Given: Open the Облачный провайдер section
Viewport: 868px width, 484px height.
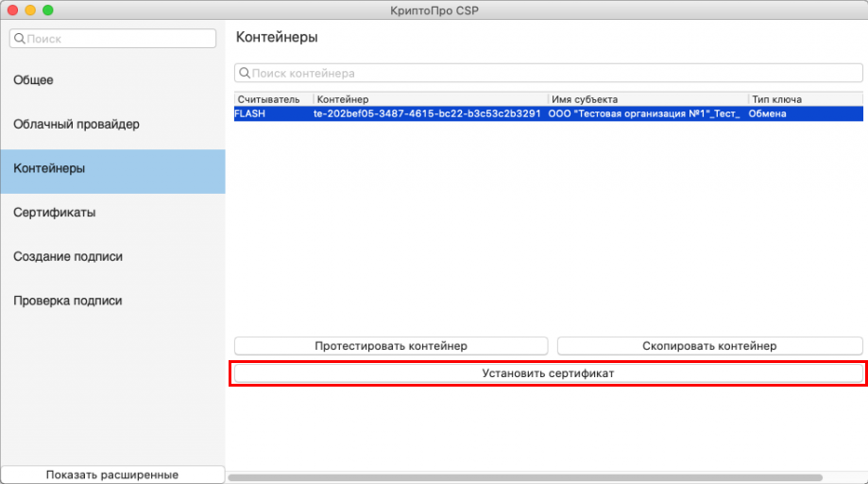Looking at the screenshot, I should point(76,124).
